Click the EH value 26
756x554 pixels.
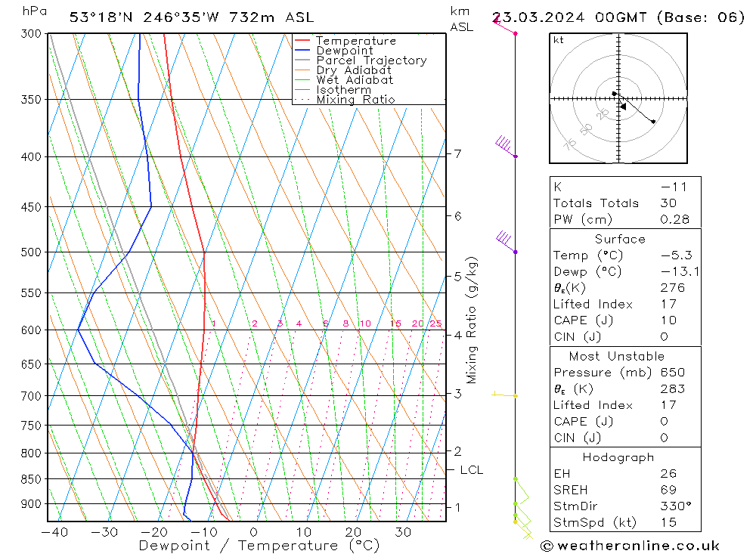(x=669, y=474)
